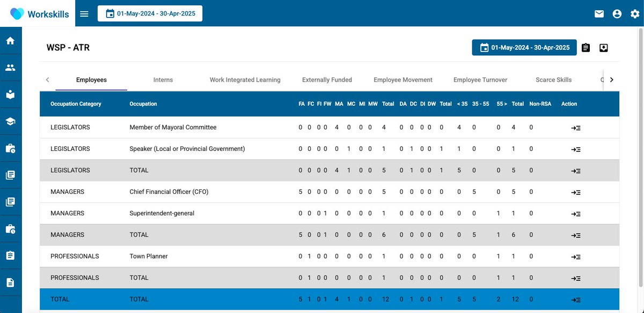Open the book reader sidebar icon
The image size is (644, 313).
click(10, 94)
